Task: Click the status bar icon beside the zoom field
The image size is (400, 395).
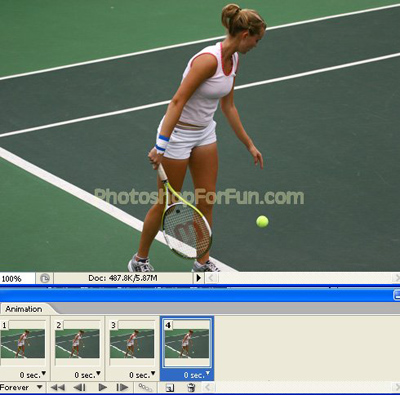Action: point(45,278)
